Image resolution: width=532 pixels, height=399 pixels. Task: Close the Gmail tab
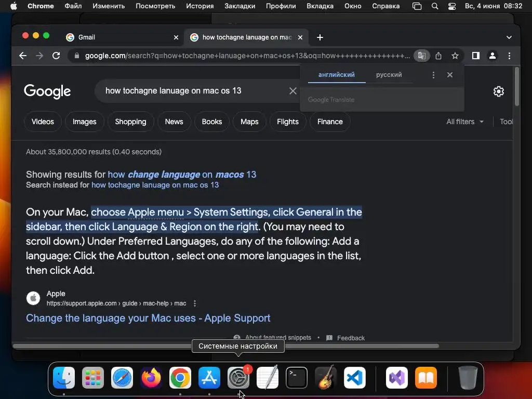176,37
